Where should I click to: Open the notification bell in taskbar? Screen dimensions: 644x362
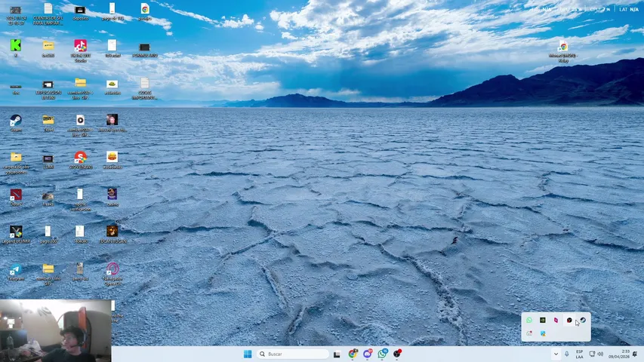tap(635, 354)
